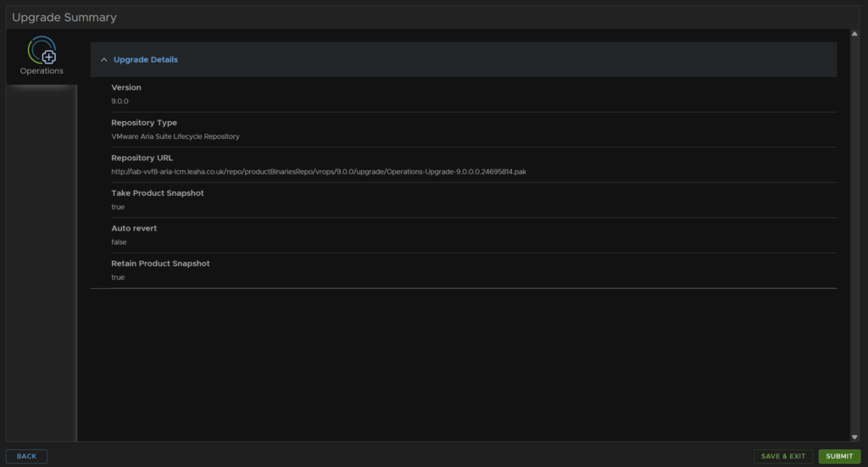Image resolution: width=868 pixels, height=467 pixels.
Task: Click the scrollbar down arrow
Action: click(854, 437)
